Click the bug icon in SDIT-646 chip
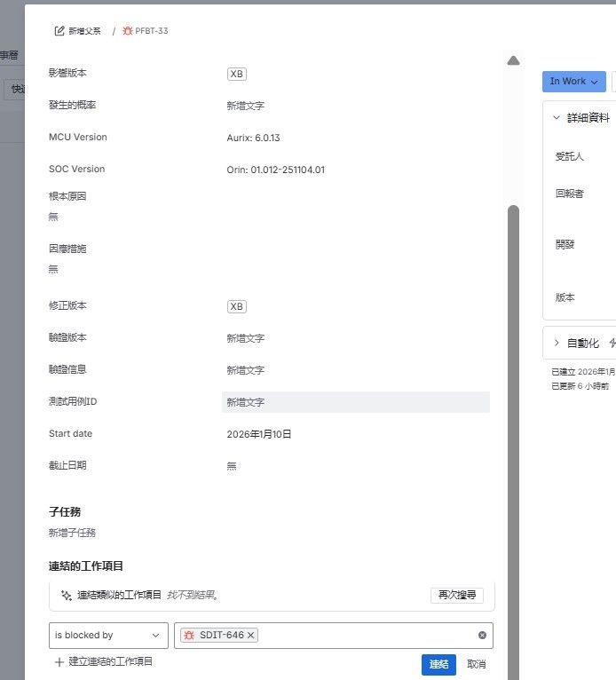616x680 pixels. [x=189, y=636]
